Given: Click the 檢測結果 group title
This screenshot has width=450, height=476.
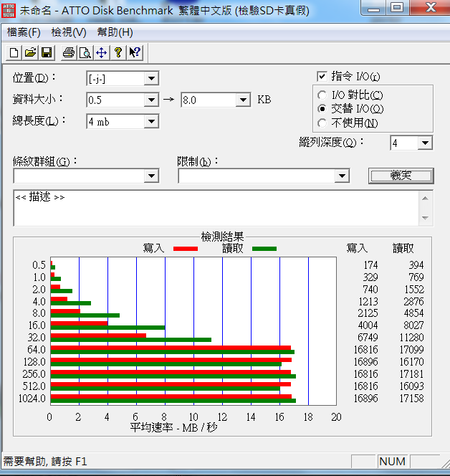Looking at the screenshot, I should pyautogui.click(x=222, y=237).
